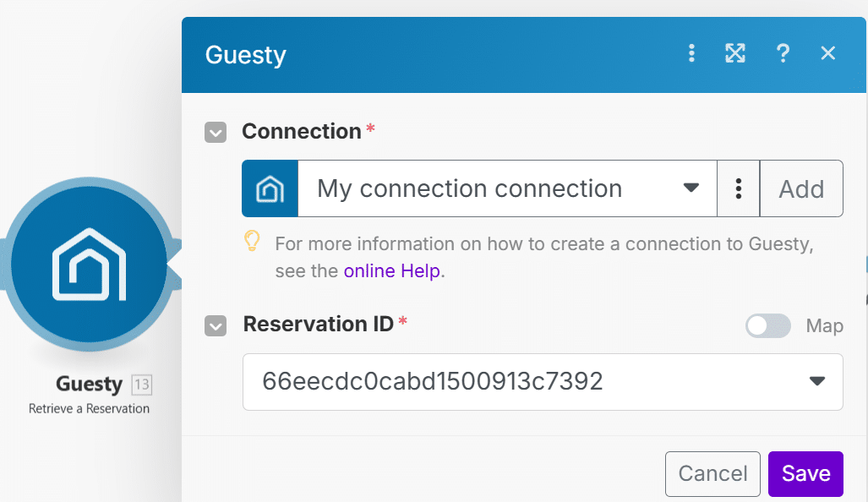Open the help question mark icon
868x502 pixels.
click(x=783, y=54)
